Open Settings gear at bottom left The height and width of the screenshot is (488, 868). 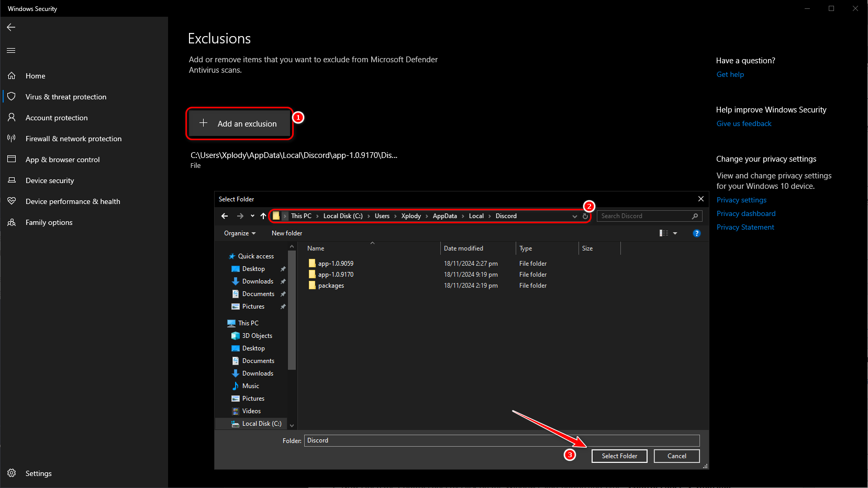12,473
